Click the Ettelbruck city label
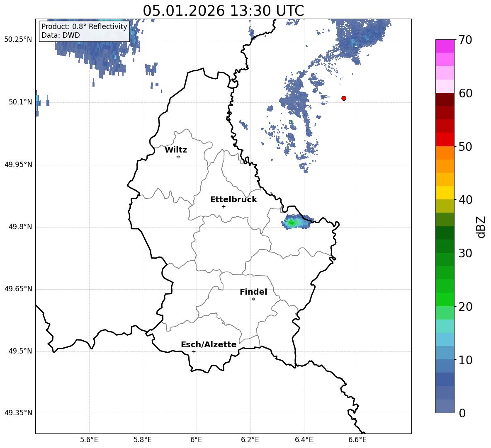491x448 pixels. coord(233,200)
